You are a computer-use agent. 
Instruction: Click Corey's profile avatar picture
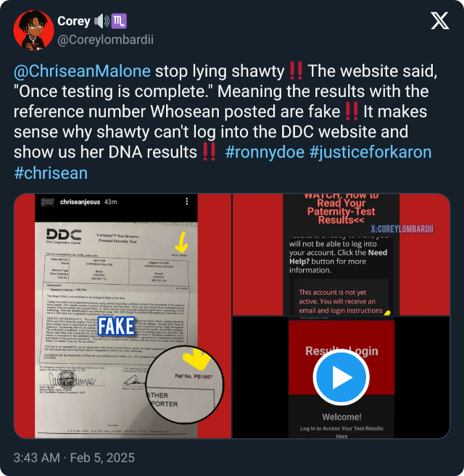tap(34, 30)
